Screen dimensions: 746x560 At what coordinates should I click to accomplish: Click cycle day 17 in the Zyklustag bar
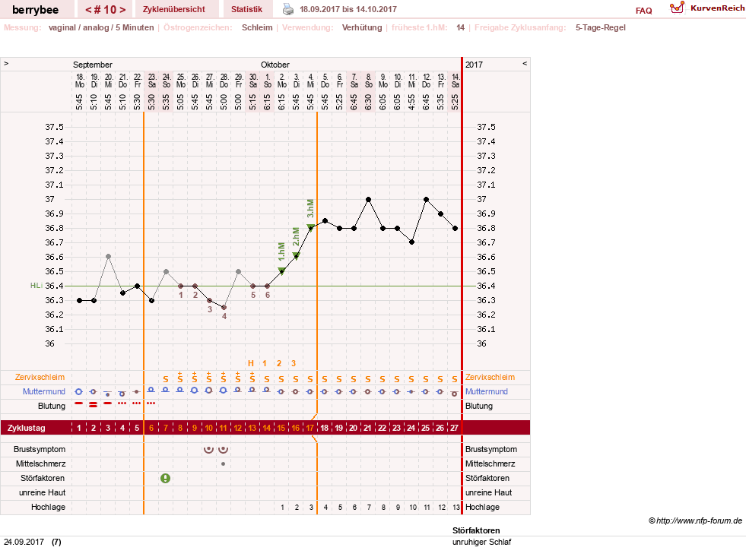click(310, 428)
